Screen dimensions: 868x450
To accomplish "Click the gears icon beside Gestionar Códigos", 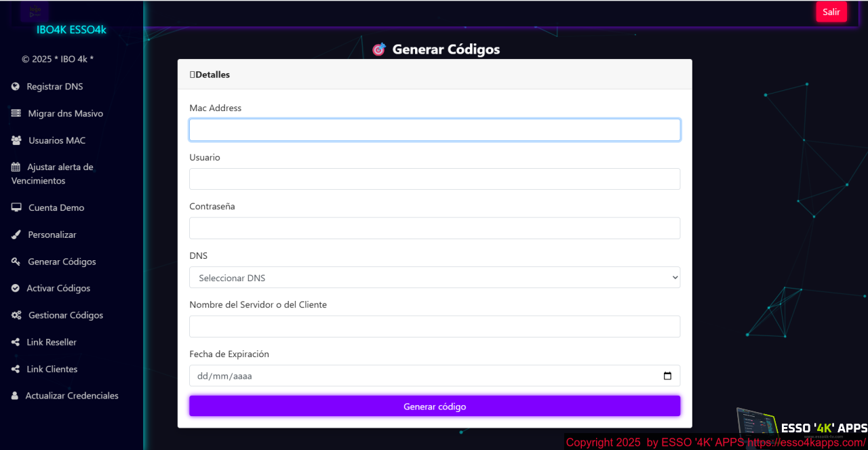I will [16, 316].
